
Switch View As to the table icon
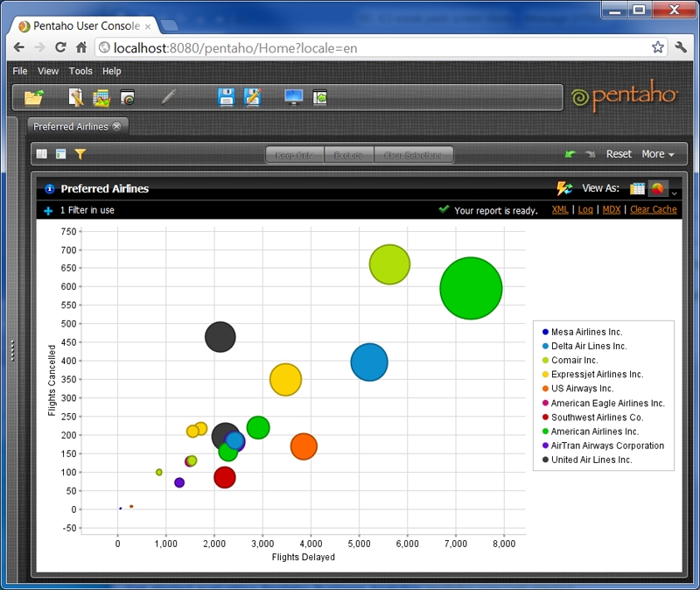coord(637,188)
